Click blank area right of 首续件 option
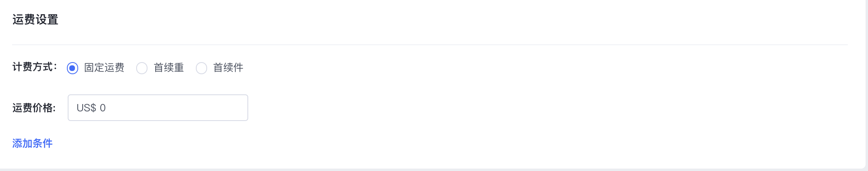Image resolution: width=868 pixels, height=171 pixels. pyautogui.click(x=403, y=68)
